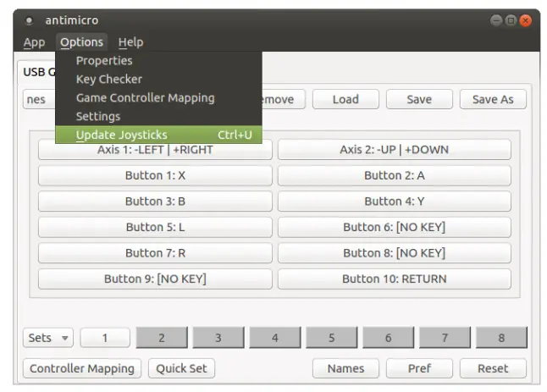Select set 1

tap(105, 338)
